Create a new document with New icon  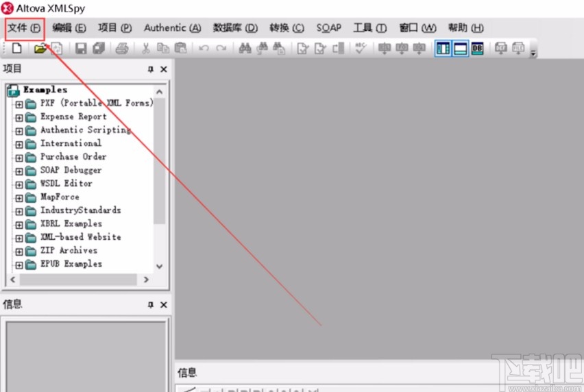point(16,48)
